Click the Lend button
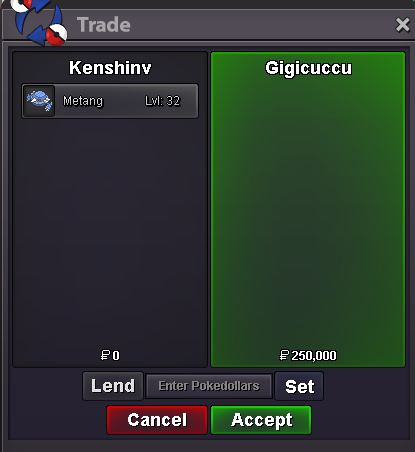415x452 pixels. tap(113, 386)
